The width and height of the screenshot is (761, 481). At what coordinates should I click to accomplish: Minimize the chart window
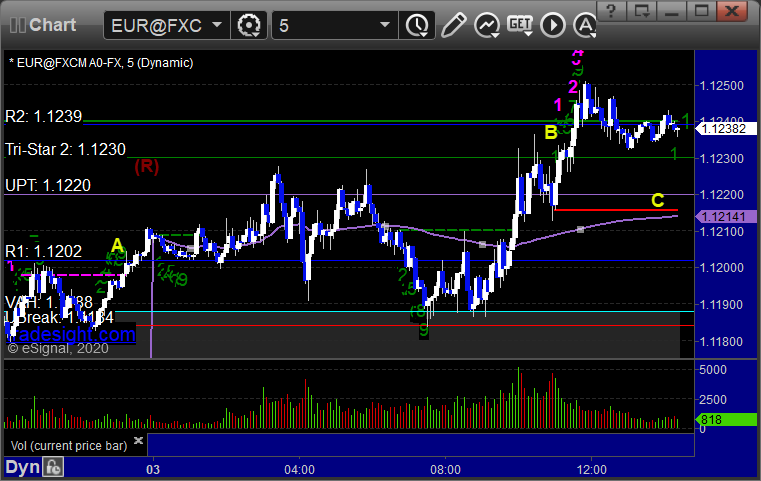pos(672,11)
